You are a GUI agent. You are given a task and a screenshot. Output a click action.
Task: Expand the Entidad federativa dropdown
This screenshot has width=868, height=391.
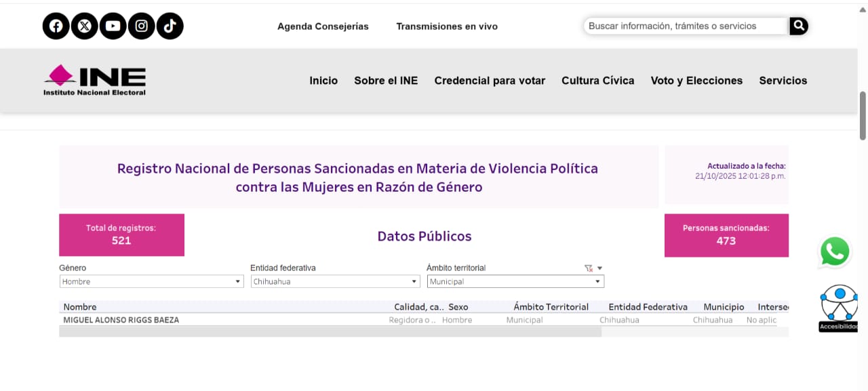414,282
